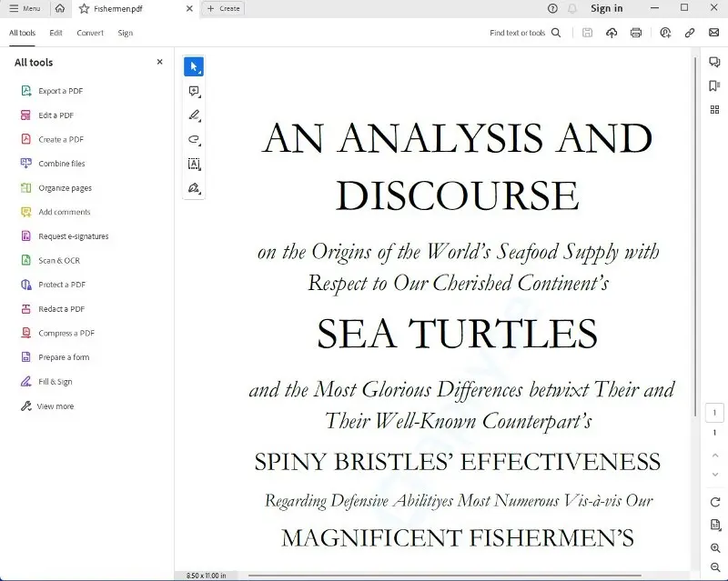Open the Edit tab
Image resolution: width=728 pixels, height=581 pixels.
56,33
